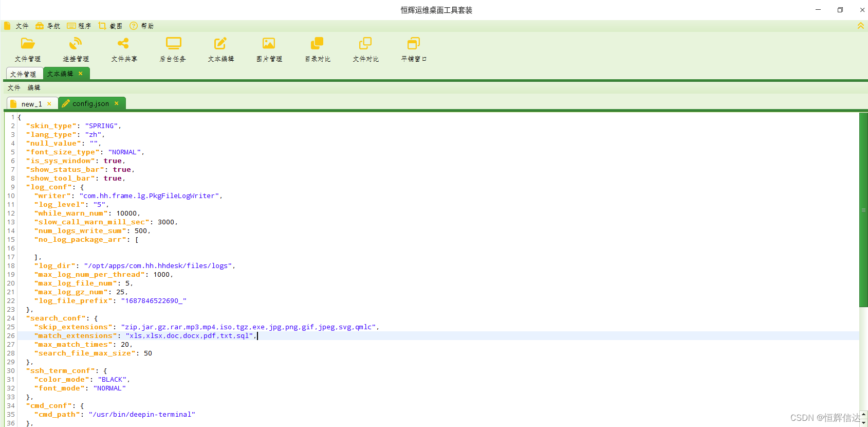
Task: Click the "cmd_conf" key
Action: 49,406
